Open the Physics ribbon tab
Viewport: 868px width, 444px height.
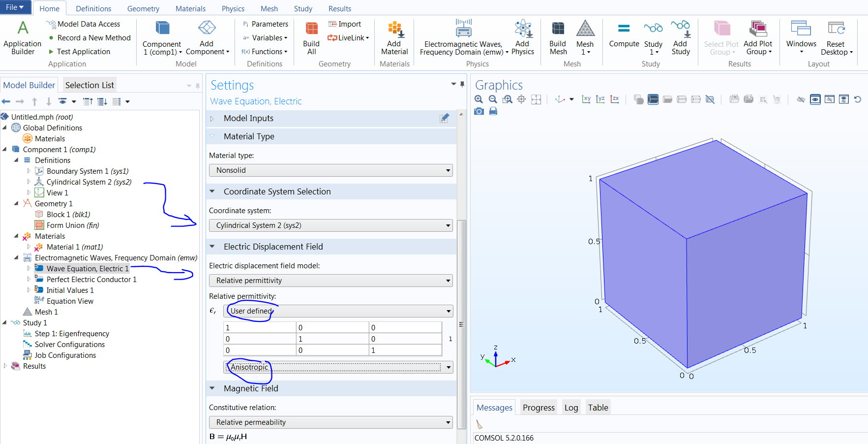(233, 9)
